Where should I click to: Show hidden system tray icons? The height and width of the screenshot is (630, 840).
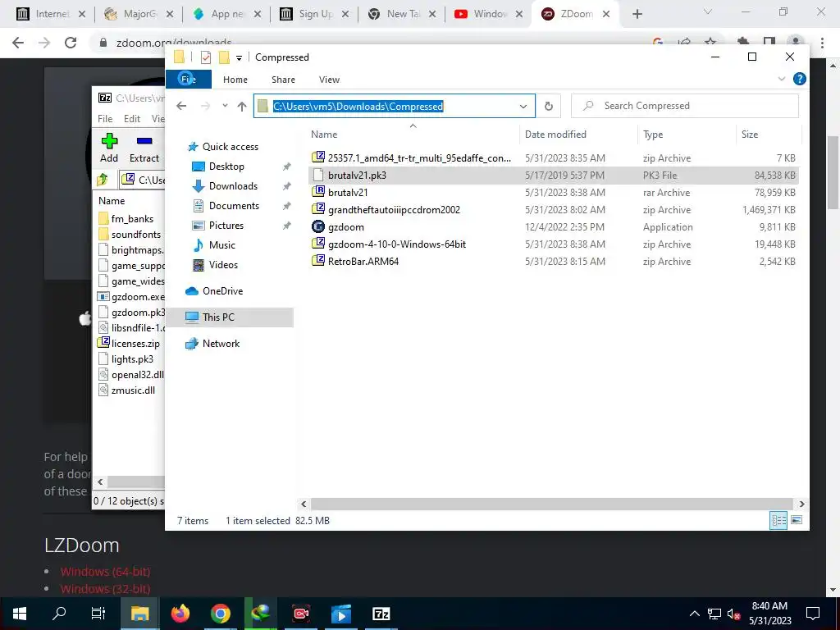point(694,614)
